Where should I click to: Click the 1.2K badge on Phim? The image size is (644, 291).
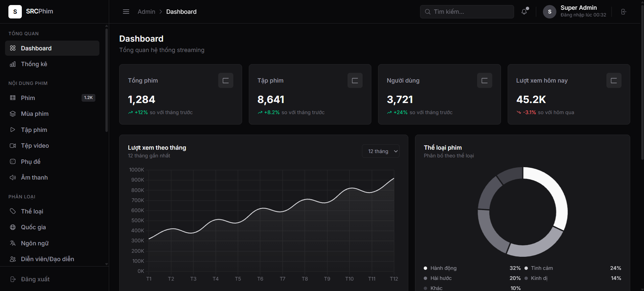coord(88,98)
